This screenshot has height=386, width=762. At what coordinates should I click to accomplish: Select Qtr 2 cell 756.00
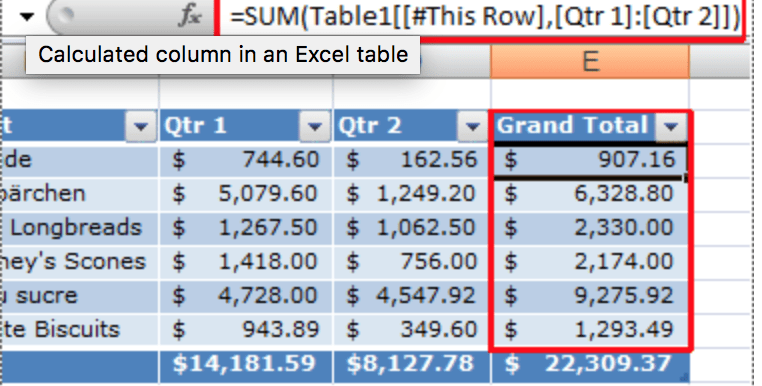point(412,262)
